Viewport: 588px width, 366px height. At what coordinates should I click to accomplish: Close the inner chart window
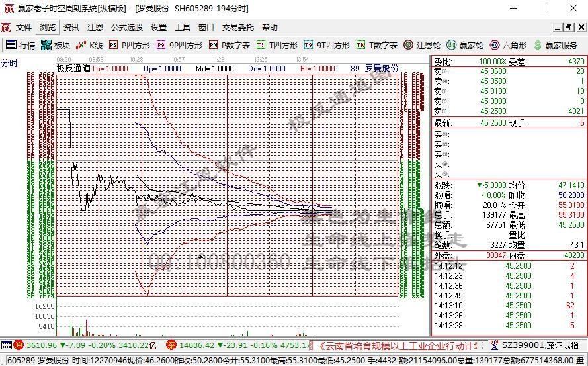pos(581,27)
